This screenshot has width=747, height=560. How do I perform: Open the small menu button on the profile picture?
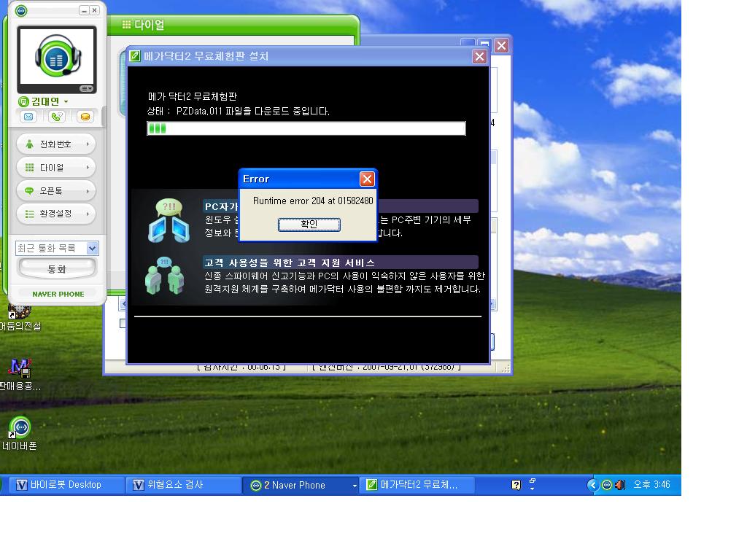86,88
